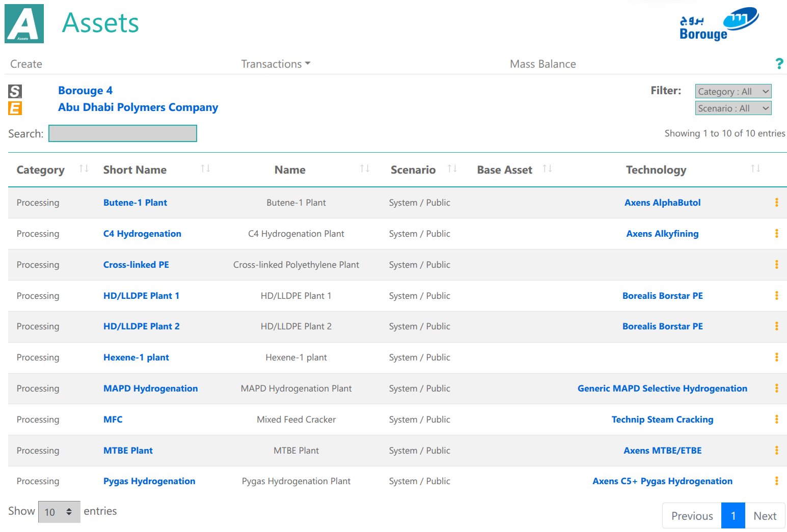Open the Butene-1 Plant asset link
Screen dimensions: 787x532
[x=135, y=203]
